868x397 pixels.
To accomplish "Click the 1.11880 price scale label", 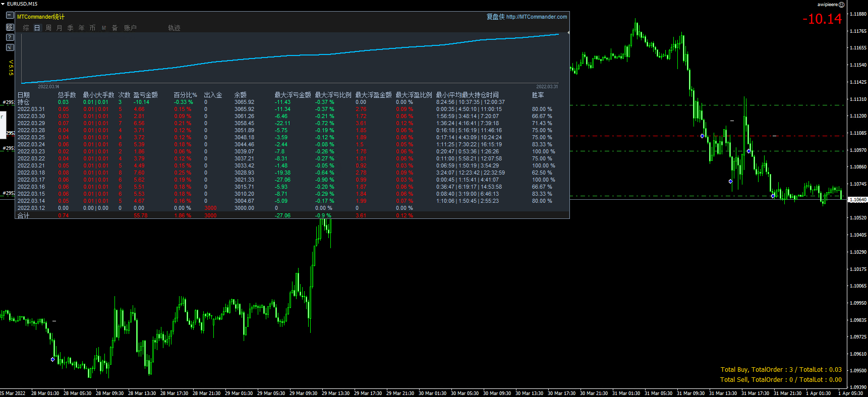I will point(858,14).
